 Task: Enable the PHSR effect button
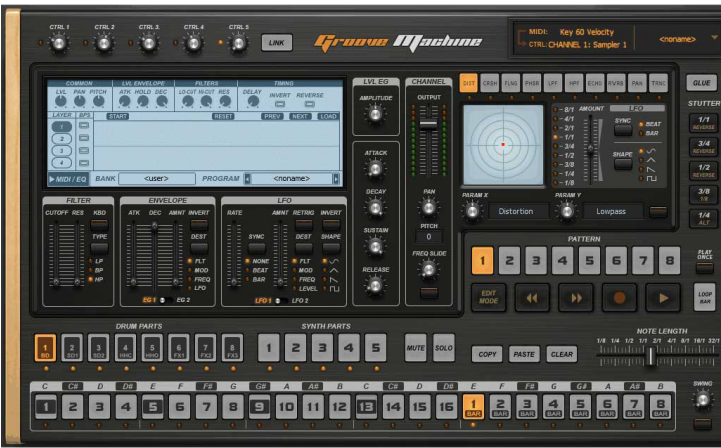pos(532,83)
